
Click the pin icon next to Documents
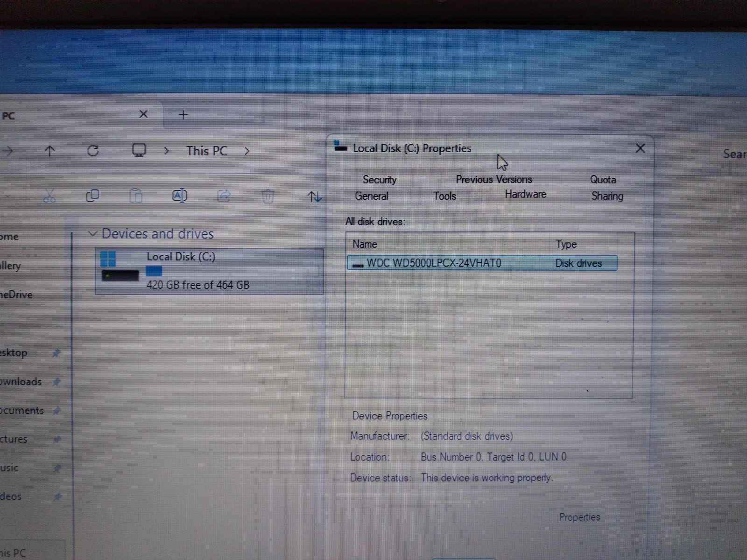click(x=57, y=411)
